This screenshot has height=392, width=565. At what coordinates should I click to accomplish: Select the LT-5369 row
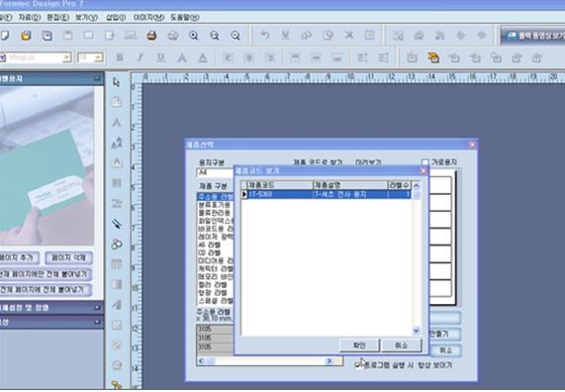pos(327,194)
